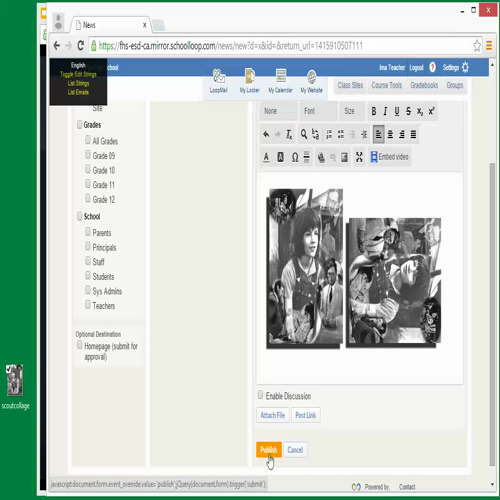Click the List Strings link
The height and width of the screenshot is (500, 500).
click(x=78, y=83)
